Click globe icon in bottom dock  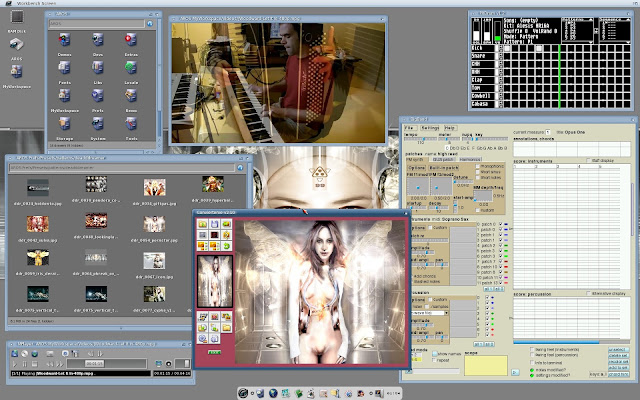coord(273,393)
